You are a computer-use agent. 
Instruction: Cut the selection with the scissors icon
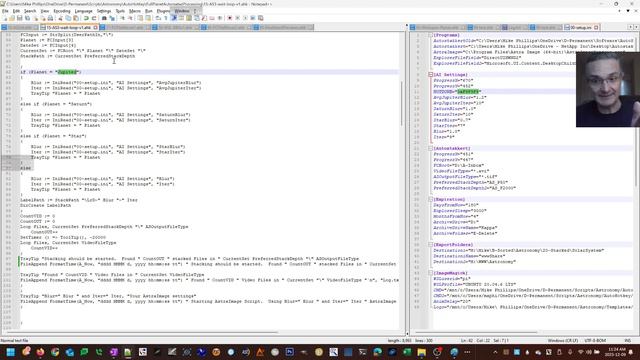pyautogui.click(x=60, y=18)
